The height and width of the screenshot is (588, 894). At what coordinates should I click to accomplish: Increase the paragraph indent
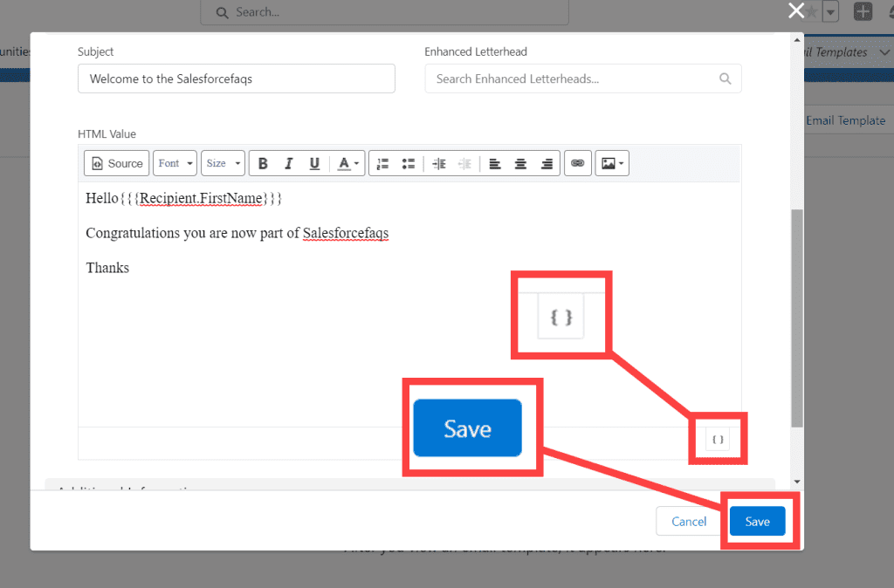pyautogui.click(x=439, y=163)
